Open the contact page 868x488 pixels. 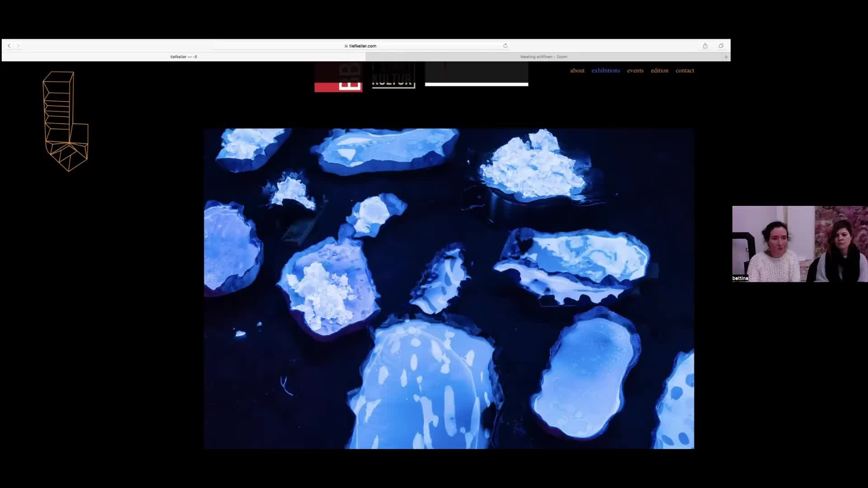coord(684,70)
